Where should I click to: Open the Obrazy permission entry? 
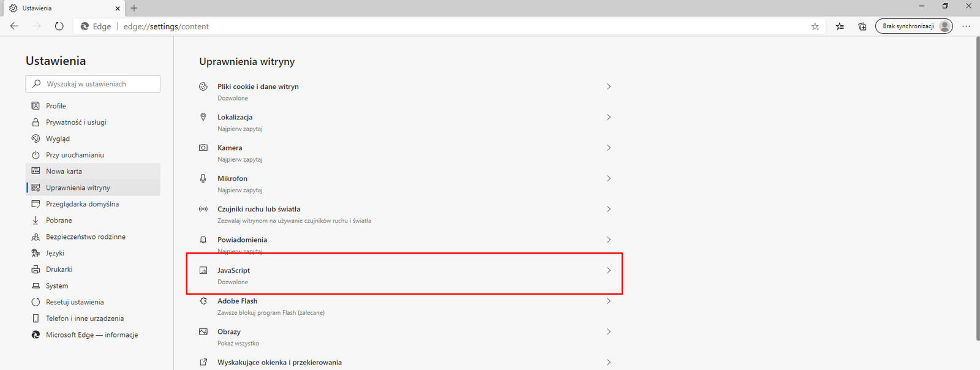point(229,331)
